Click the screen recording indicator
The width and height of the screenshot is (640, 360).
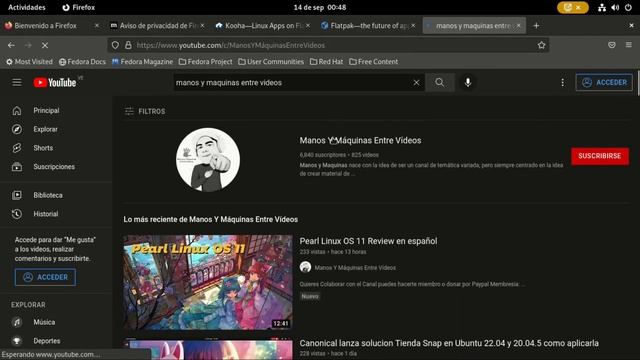click(573, 7)
